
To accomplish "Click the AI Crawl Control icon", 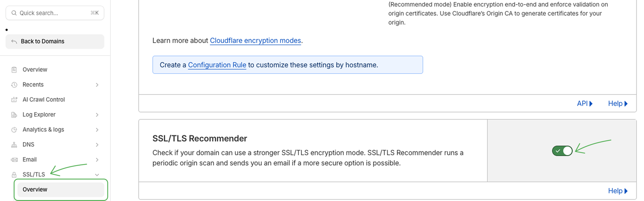I will 14,99.
